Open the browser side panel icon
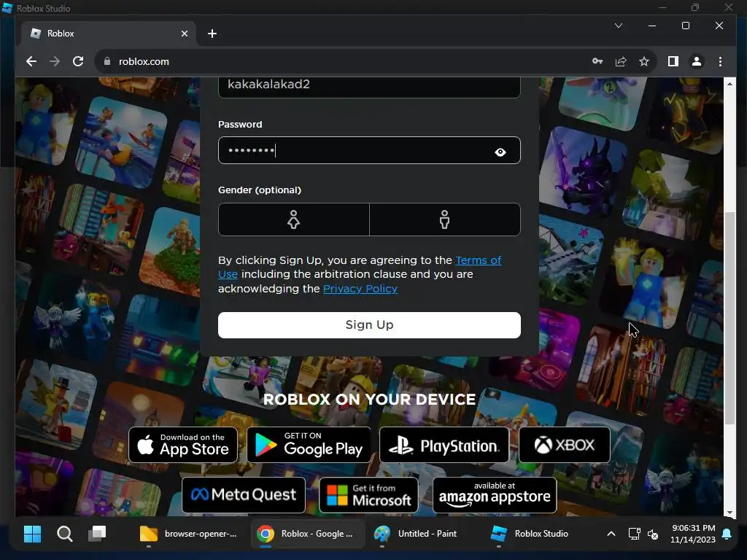Screen dimensions: 747x560 coord(673,61)
